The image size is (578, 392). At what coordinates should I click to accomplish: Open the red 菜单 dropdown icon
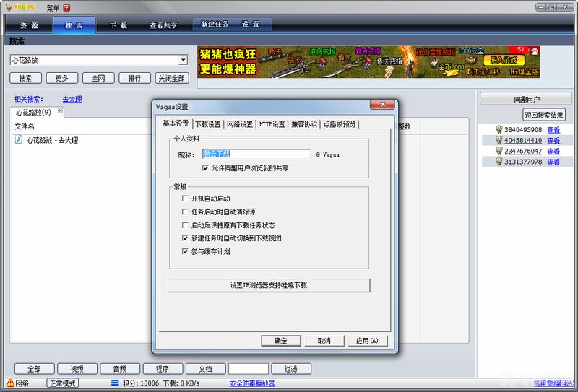tap(66, 8)
